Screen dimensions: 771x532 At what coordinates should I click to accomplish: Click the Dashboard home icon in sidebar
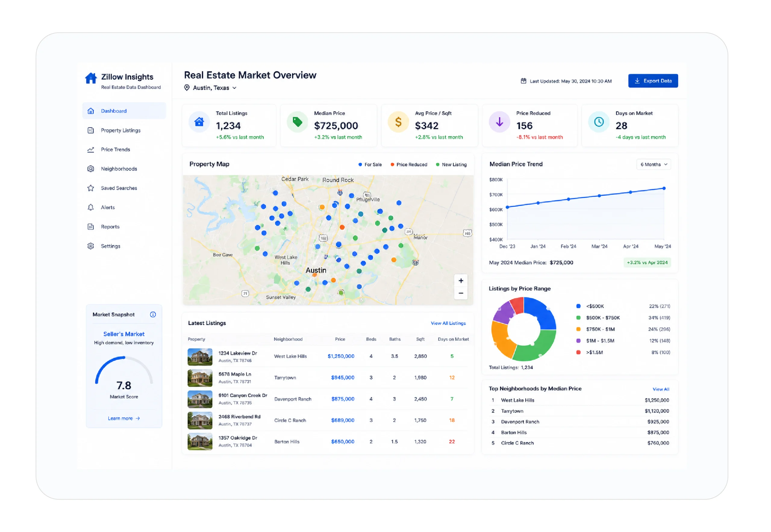pyautogui.click(x=91, y=111)
